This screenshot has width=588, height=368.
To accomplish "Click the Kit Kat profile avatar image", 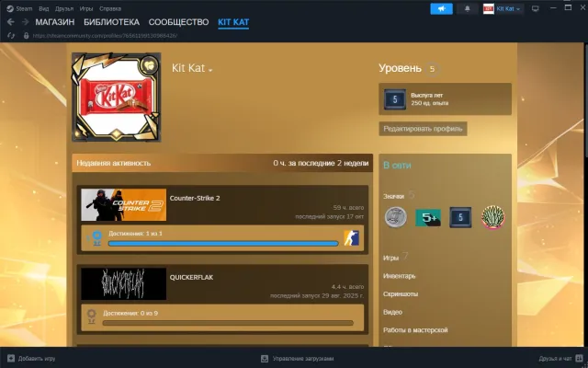I will click(117, 97).
